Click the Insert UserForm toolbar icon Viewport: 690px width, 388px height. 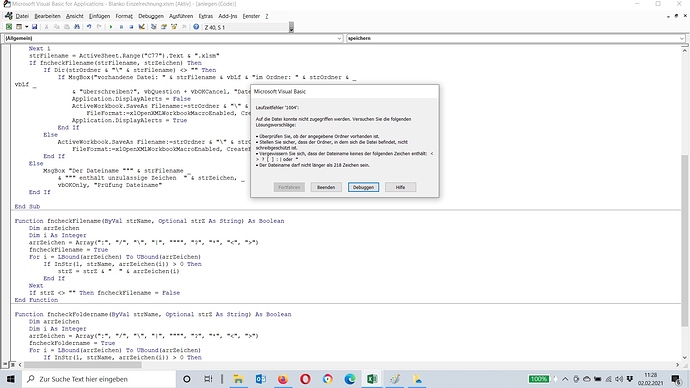click(x=19, y=27)
